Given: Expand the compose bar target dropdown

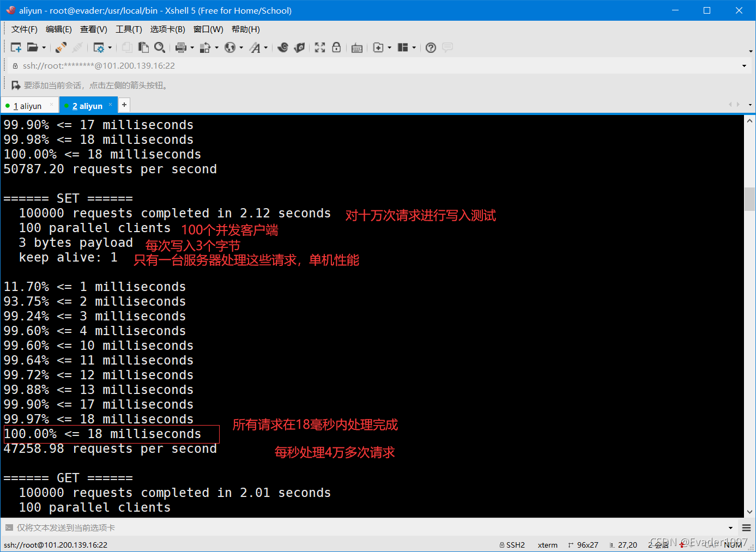Looking at the screenshot, I should tap(730, 527).
